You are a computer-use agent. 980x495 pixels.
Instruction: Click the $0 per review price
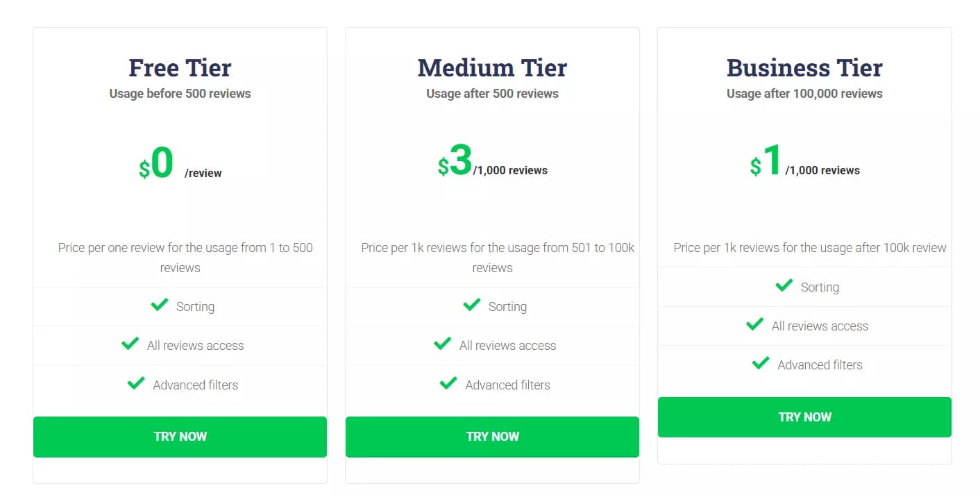click(157, 165)
